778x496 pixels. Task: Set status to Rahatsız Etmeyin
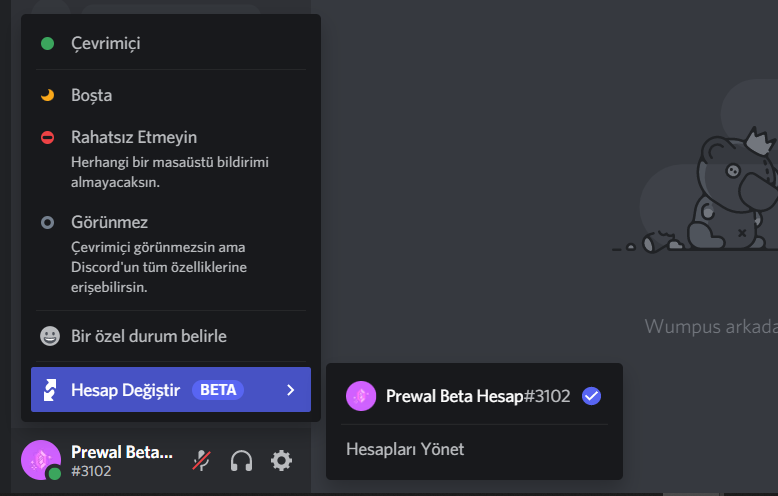click(x=171, y=159)
